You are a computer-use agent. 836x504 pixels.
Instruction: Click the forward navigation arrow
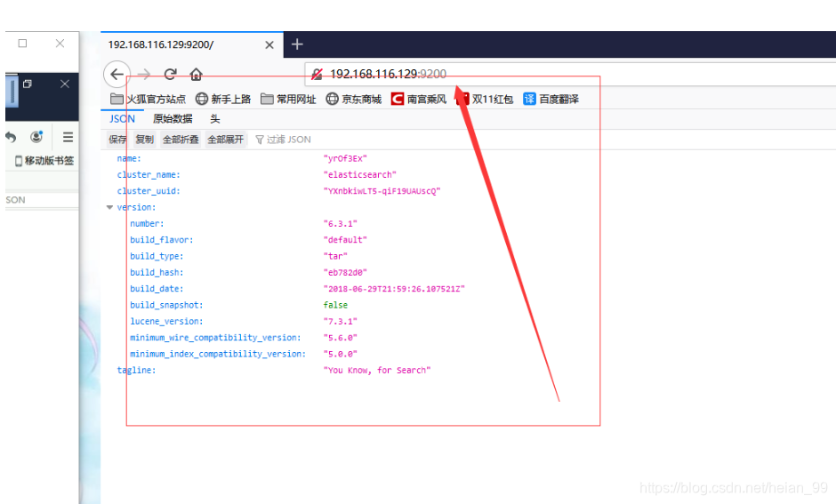coord(144,74)
